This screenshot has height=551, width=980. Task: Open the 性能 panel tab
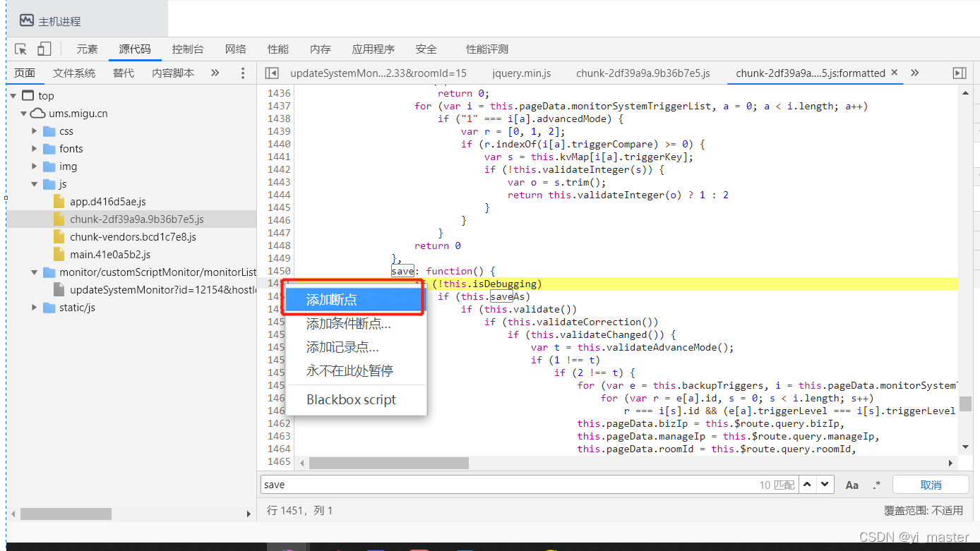pyautogui.click(x=278, y=49)
